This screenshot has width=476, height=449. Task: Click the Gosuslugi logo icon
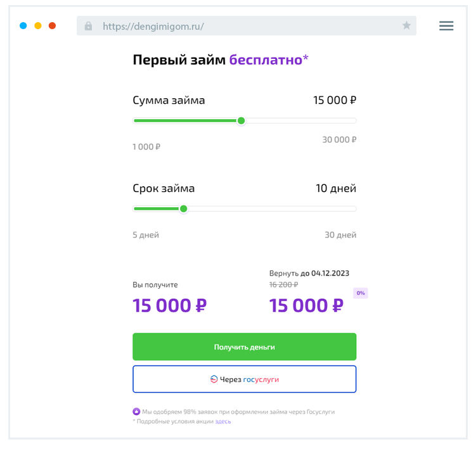pyautogui.click(x=214, y=379)
